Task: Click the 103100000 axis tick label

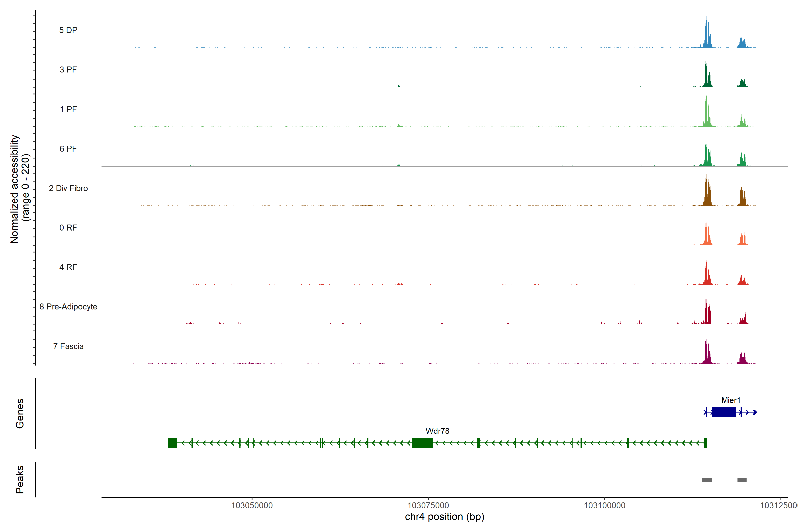Action: tap(604, 505)
